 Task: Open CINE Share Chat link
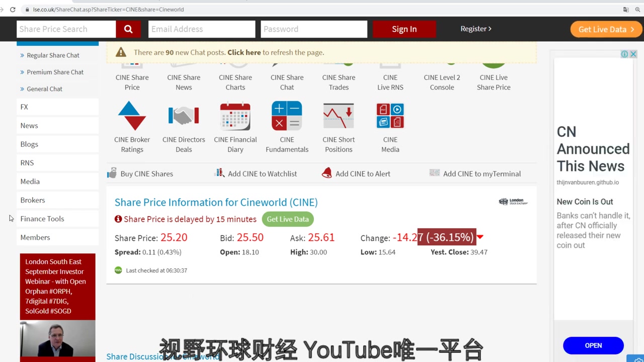pyautogui.click(x=287, y=82)
